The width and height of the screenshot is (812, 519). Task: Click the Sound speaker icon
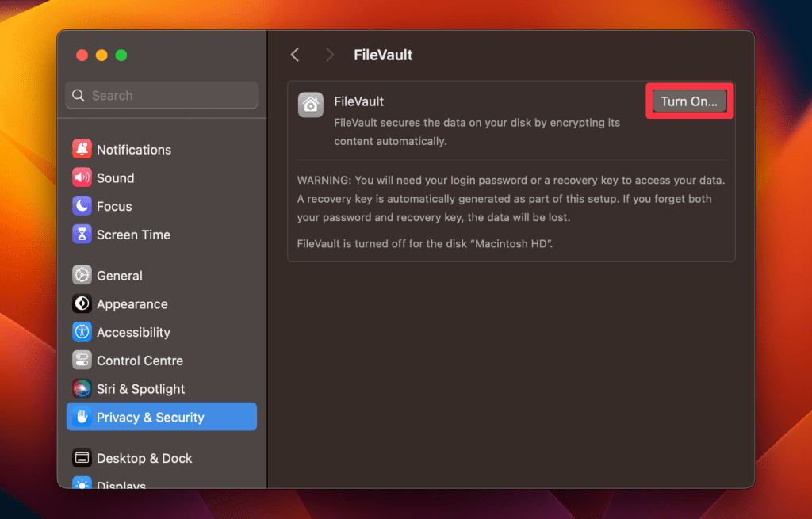pos(82,177)
